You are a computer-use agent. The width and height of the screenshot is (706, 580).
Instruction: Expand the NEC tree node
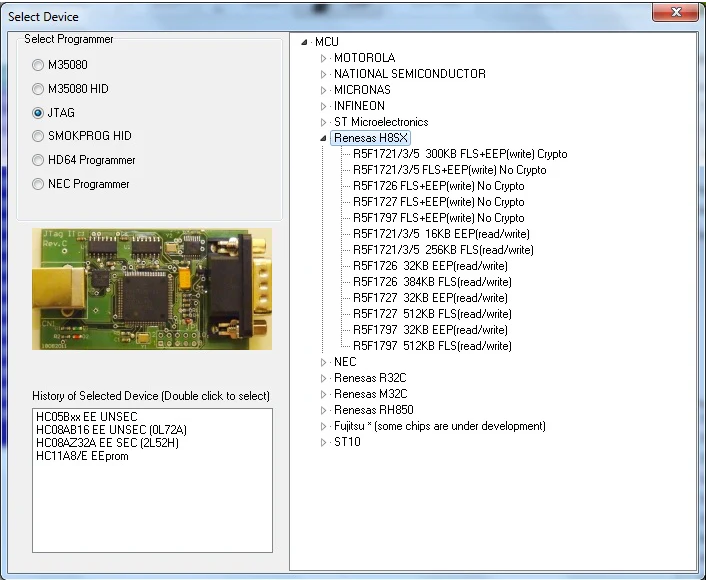click(x=323, y=362)
